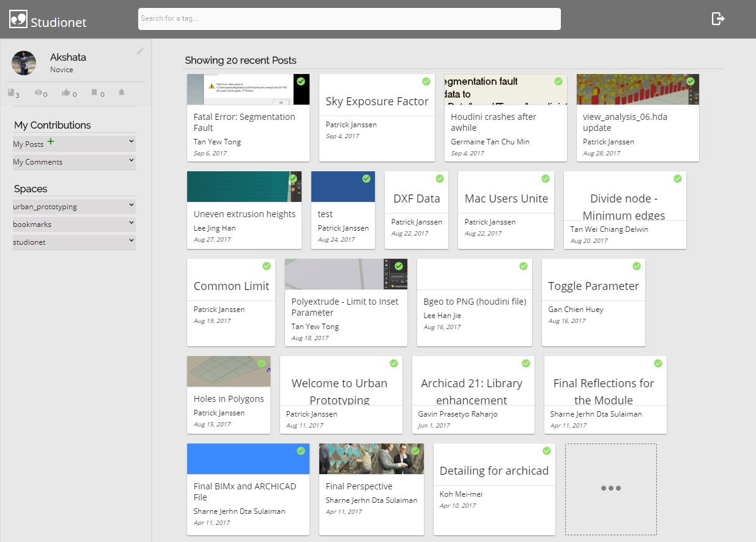756x542 pixels.
Task: Click green check on Toggle Parameter card
Action: [x=637, y=266]
